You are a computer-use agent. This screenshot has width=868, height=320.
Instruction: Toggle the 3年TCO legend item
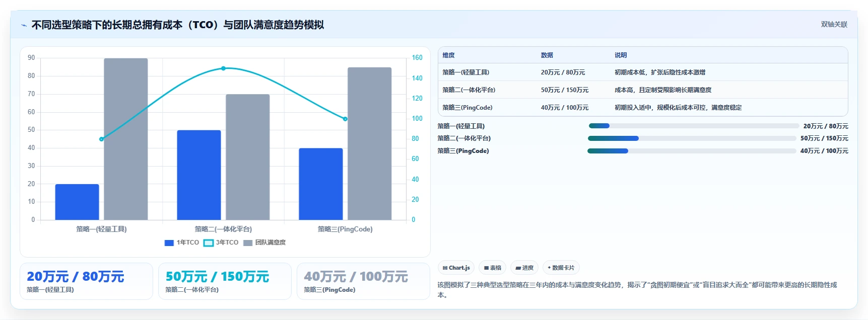click(x=221, y=243)
